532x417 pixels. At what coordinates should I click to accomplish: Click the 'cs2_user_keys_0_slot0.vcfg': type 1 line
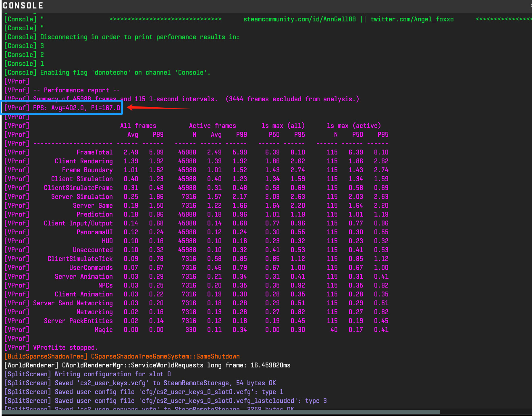(143, 392)
